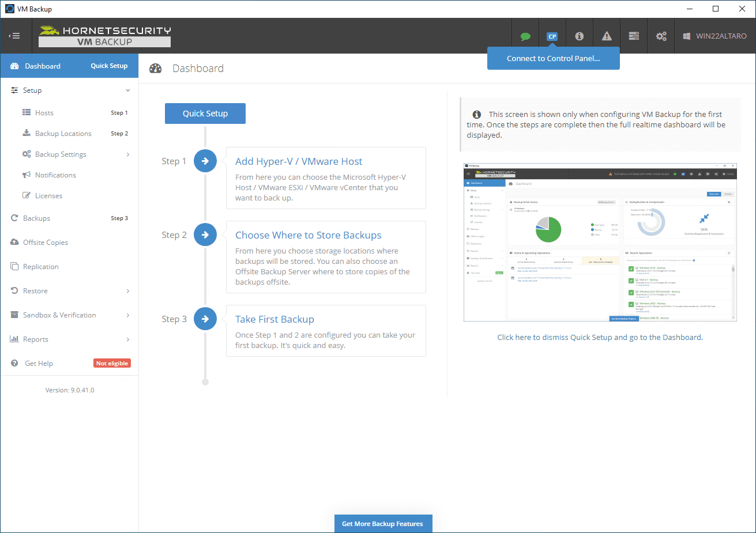Click the Restore undo icon in sidebar
This screenshot has height=533, width=756.
coord(14,290)
